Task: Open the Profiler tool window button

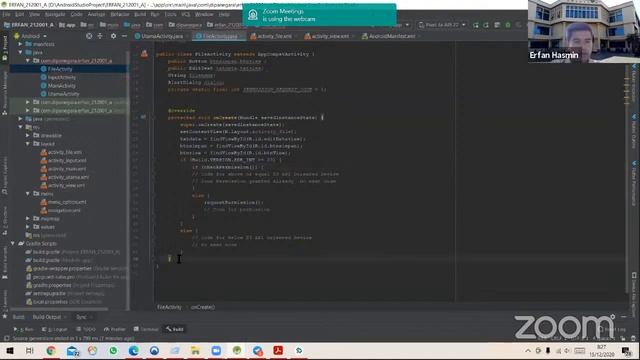Action: (115, 329)
